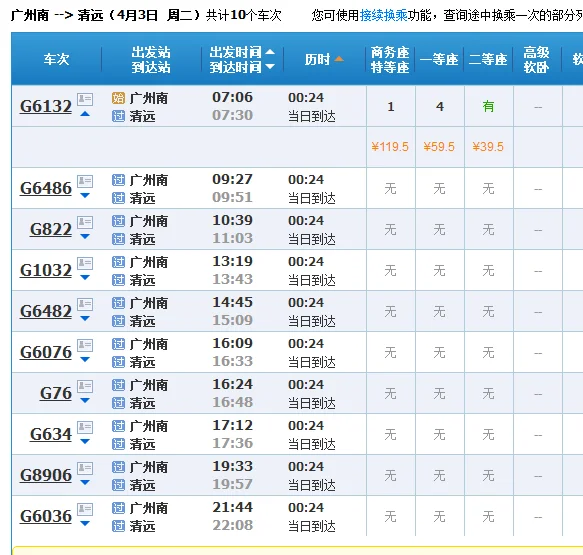
Task: Click the ¥39.5 second-class price
Action: coord(488,147)
